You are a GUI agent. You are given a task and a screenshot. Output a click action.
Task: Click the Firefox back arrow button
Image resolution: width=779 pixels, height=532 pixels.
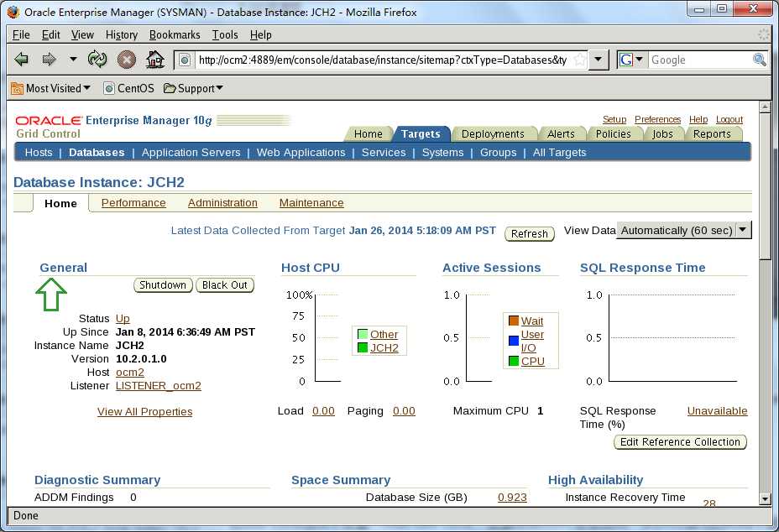(21, 60)
